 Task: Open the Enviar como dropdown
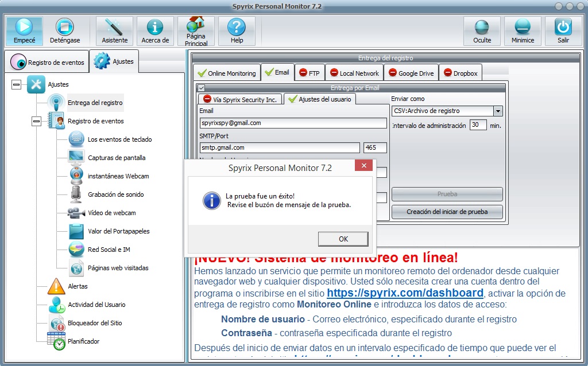(x=498, y=111)
